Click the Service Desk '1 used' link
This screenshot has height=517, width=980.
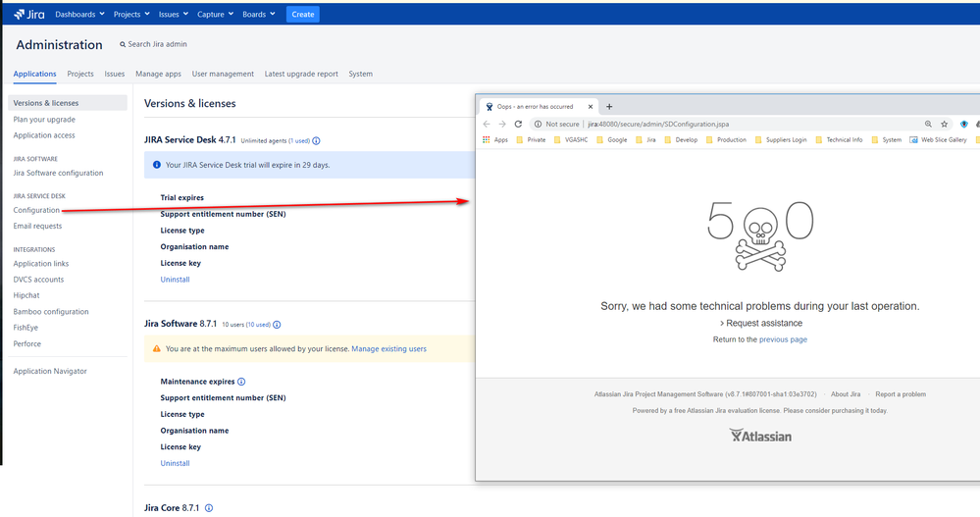click(299, 141)
